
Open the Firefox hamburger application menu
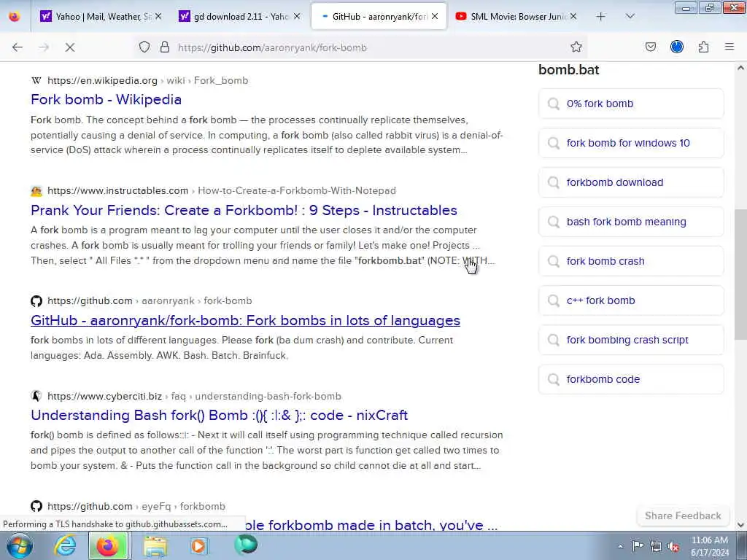pos(729,47)
